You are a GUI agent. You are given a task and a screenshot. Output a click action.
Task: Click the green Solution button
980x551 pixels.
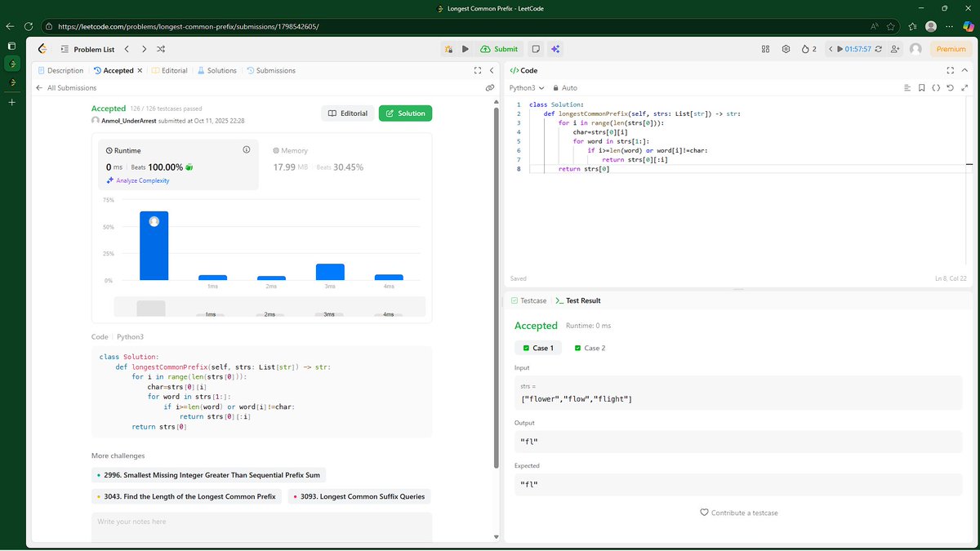[405, 113]
